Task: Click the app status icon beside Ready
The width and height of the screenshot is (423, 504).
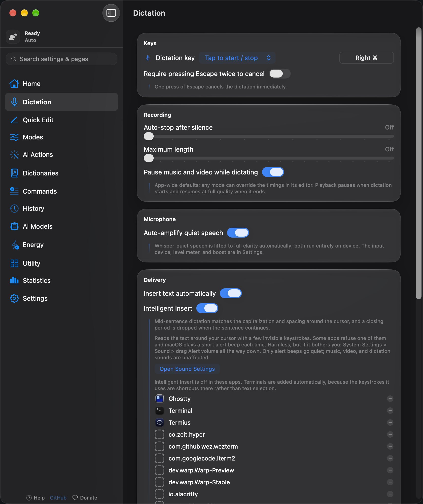Action: [x=13, y=37]
